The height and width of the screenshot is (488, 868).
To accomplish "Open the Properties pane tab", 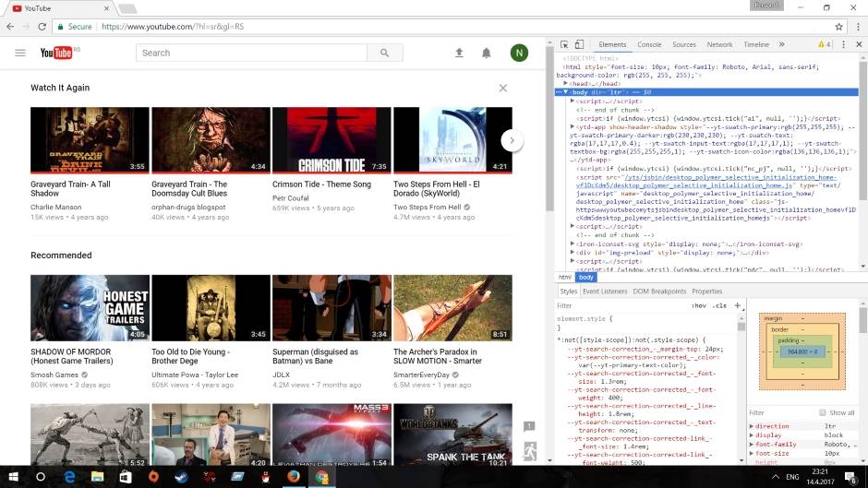I will (707, 291).
